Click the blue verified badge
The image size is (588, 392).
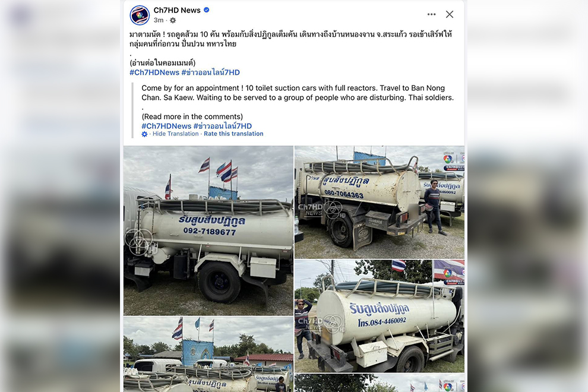pyautogui.click(x=206, y=10)
